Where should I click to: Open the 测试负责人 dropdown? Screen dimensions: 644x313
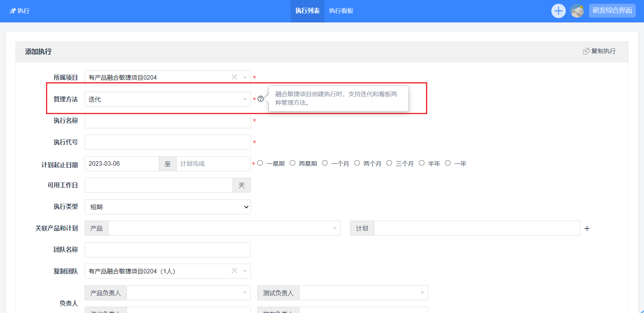[x=363, y=293]
